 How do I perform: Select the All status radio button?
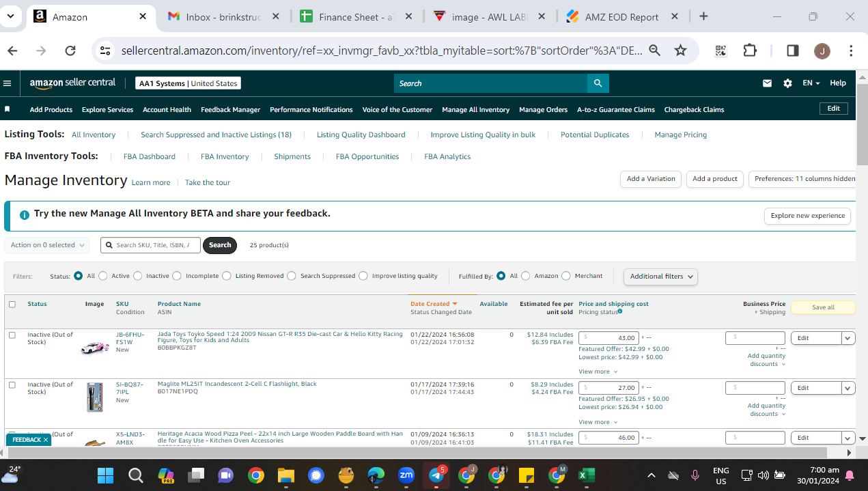point(79,276)
